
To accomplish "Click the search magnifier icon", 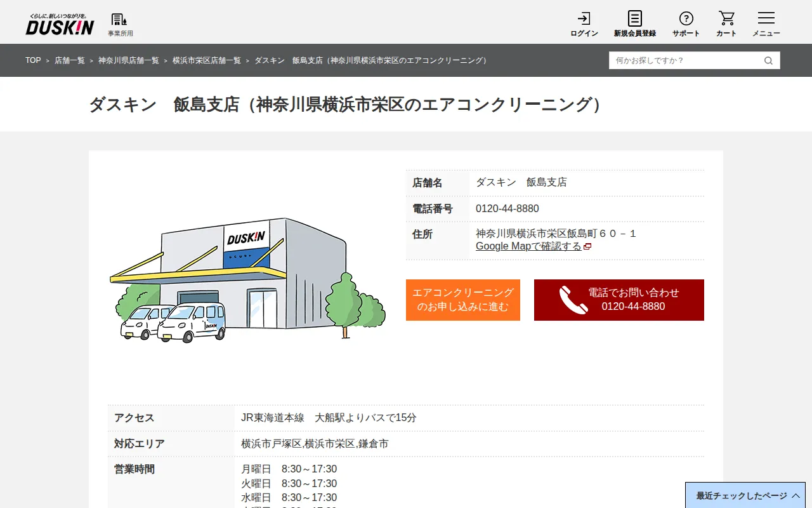I will (768, 60).
